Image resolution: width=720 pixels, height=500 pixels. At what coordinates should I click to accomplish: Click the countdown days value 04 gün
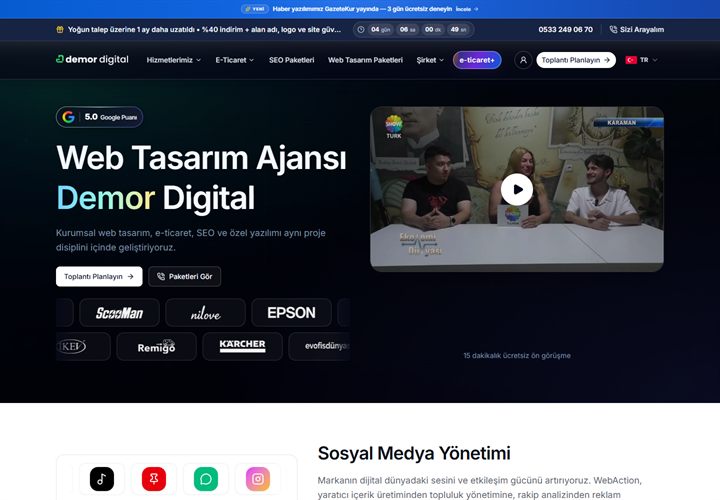click(381, 29)
